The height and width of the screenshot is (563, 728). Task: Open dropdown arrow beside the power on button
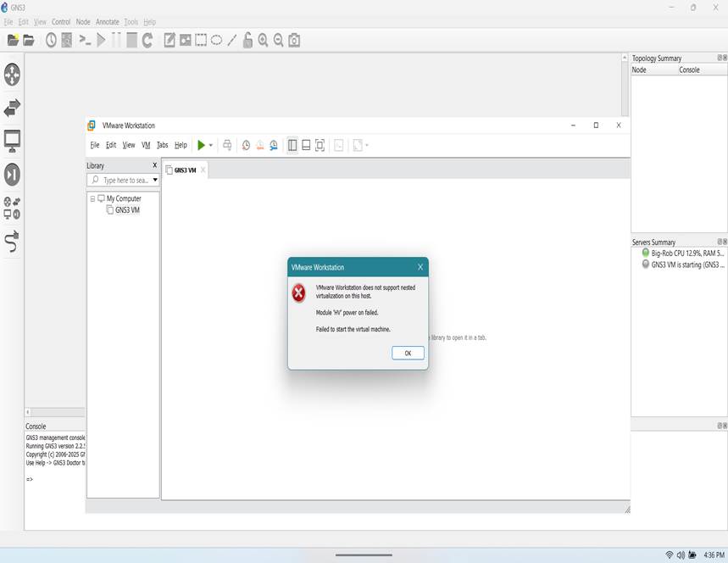[x=211, y=145]
